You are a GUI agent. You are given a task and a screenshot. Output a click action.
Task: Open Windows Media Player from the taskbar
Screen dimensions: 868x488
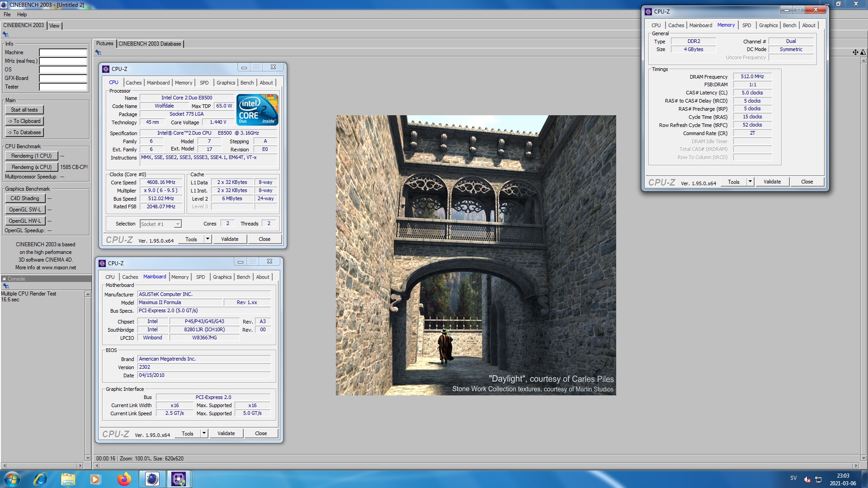click(x=95, y=479)
